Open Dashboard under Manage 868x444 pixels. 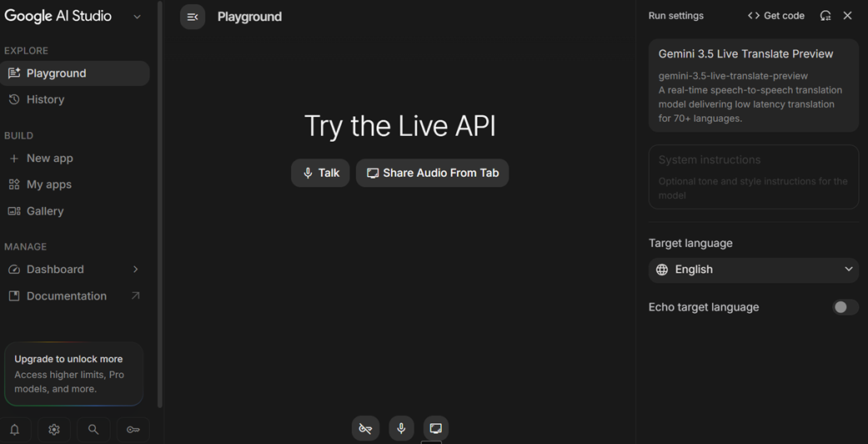point(75,270)
